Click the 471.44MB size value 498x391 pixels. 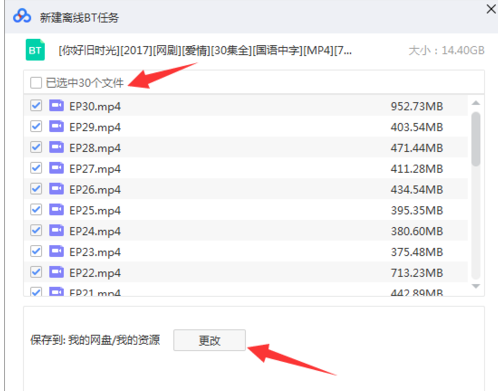click(417, 148)
